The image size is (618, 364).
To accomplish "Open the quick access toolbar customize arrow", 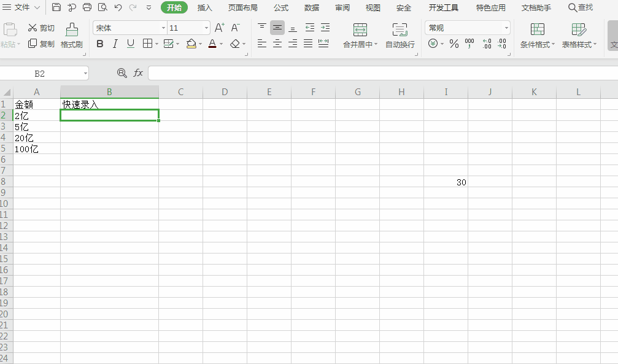I will tap(149, 7).
